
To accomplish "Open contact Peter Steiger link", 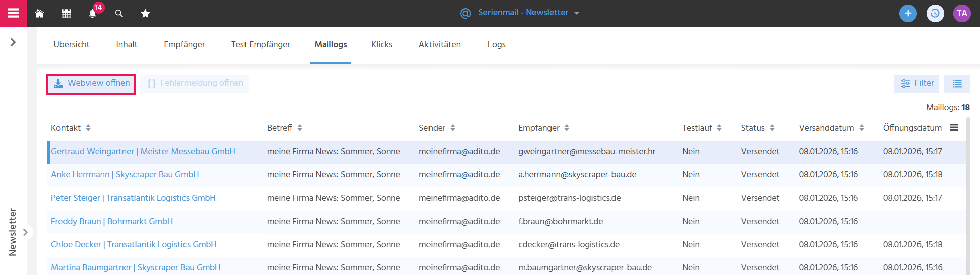I will coord(133,198).
